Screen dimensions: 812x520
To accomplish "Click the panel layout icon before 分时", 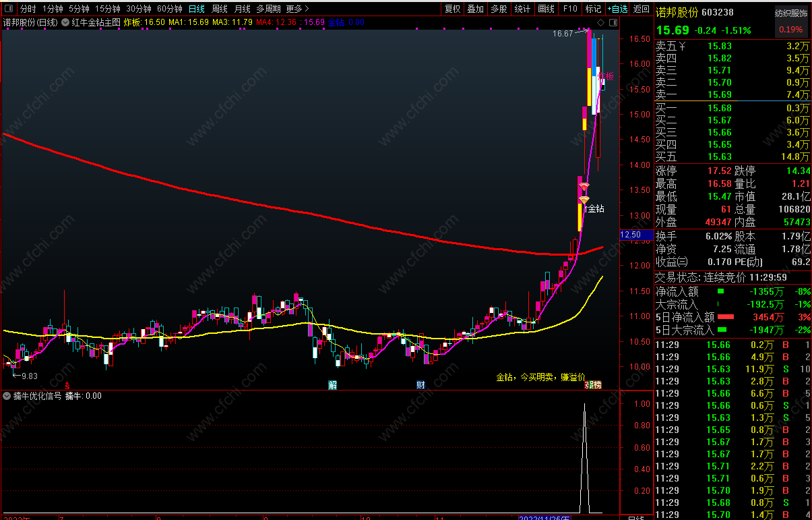I will [x=9, y=9].
